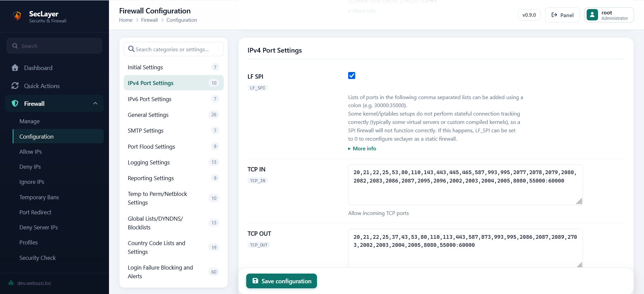Click the Firewall Configuration page title
The height and width of the screenshot is (294, 644).
(155, 11)
